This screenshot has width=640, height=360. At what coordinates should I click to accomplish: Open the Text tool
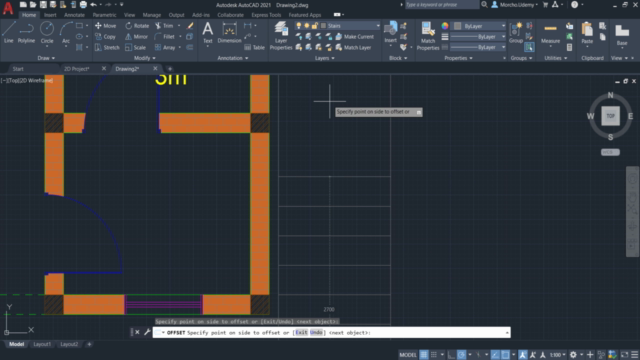[208, 33]
